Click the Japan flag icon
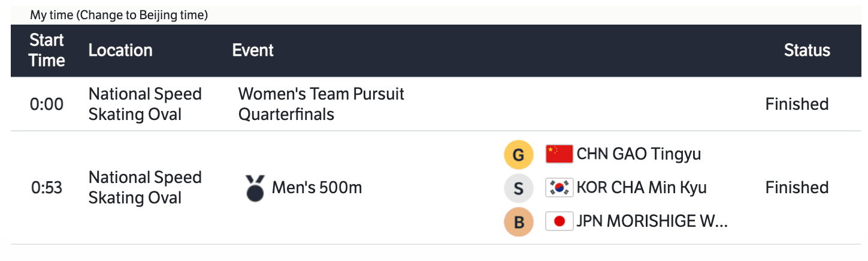 (559, 221)
